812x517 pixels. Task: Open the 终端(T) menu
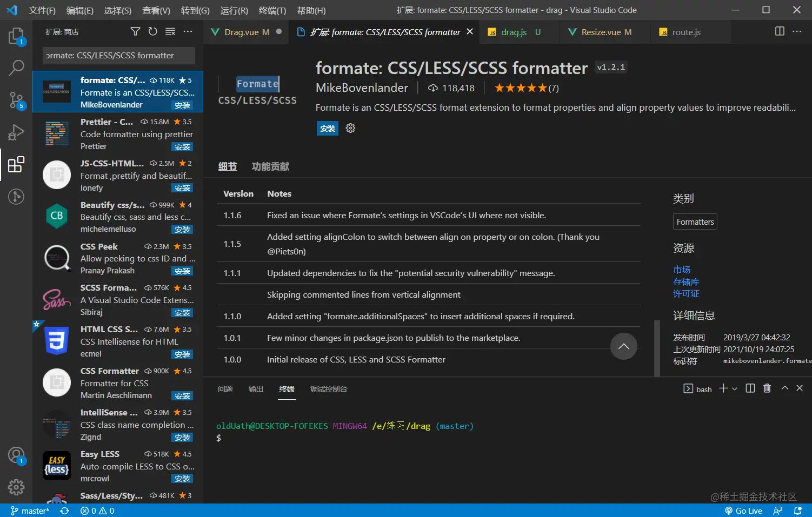pyautogui.click(x=272, y=10)
